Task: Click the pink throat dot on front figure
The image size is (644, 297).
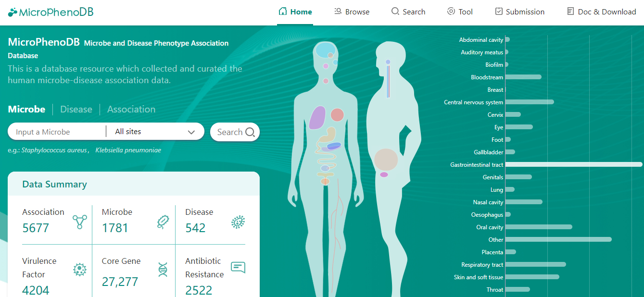Action: 326,81
